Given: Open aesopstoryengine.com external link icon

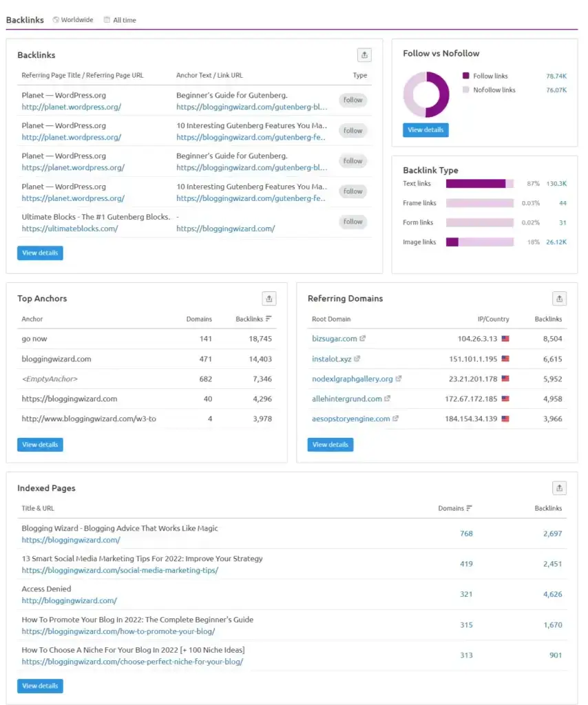Looking at the screenshot, I should (x=396, y=418).
